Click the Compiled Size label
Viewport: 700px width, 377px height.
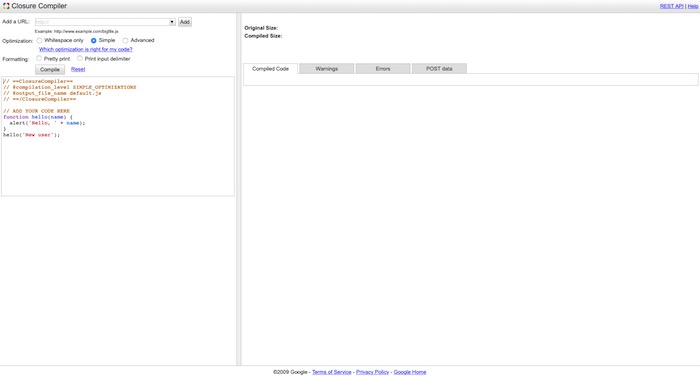click(x=263, y=36)
